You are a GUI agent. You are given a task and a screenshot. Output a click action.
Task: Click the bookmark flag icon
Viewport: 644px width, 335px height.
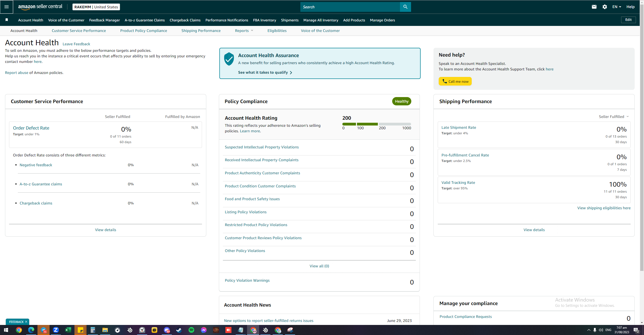pos(7,20)
